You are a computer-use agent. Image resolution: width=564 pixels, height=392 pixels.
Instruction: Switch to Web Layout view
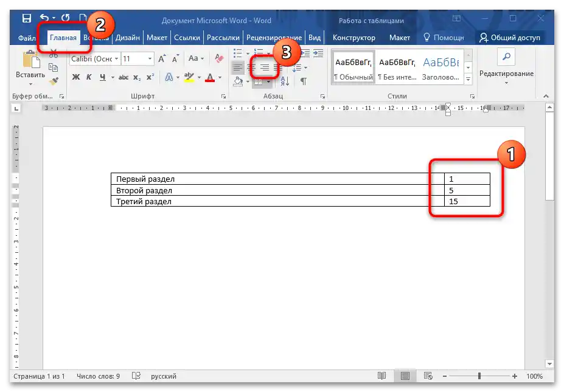[x=428, y=376]
